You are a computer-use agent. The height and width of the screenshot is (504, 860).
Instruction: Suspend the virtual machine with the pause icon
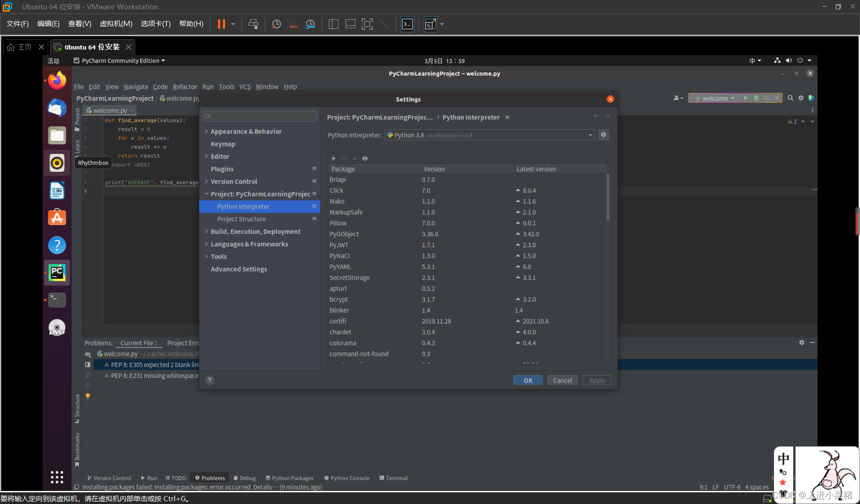point(220,24)
